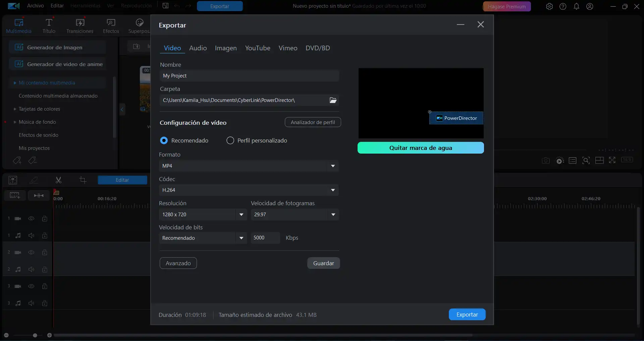Open the Transiciones room

(80, 26)
